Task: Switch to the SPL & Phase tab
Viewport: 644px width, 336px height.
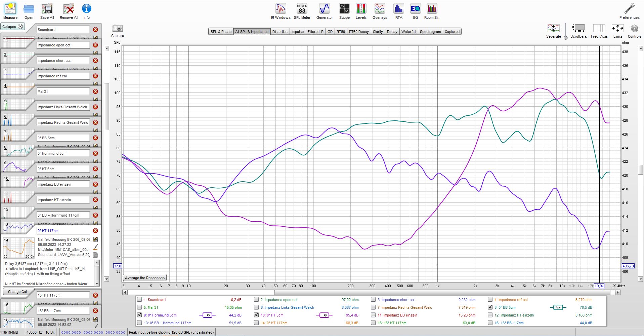Action: point(221,32)
